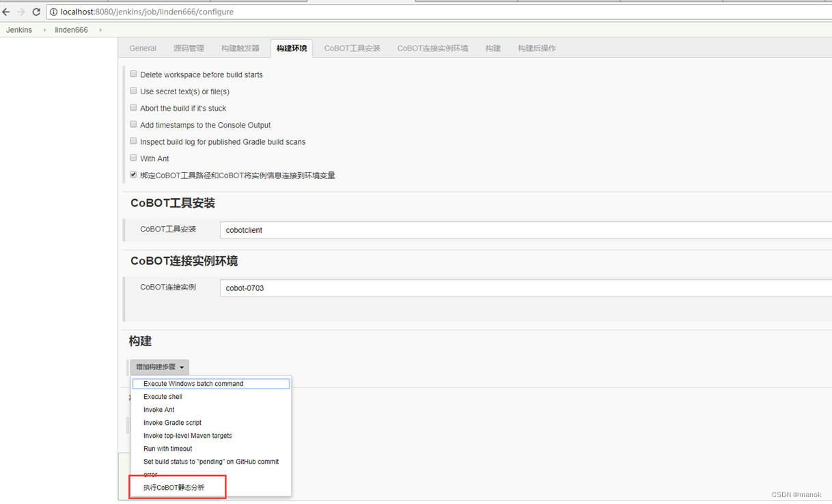
Task: Enable Delete workspace before build starts
Action: pyautogui.click(x=133, y=73)
